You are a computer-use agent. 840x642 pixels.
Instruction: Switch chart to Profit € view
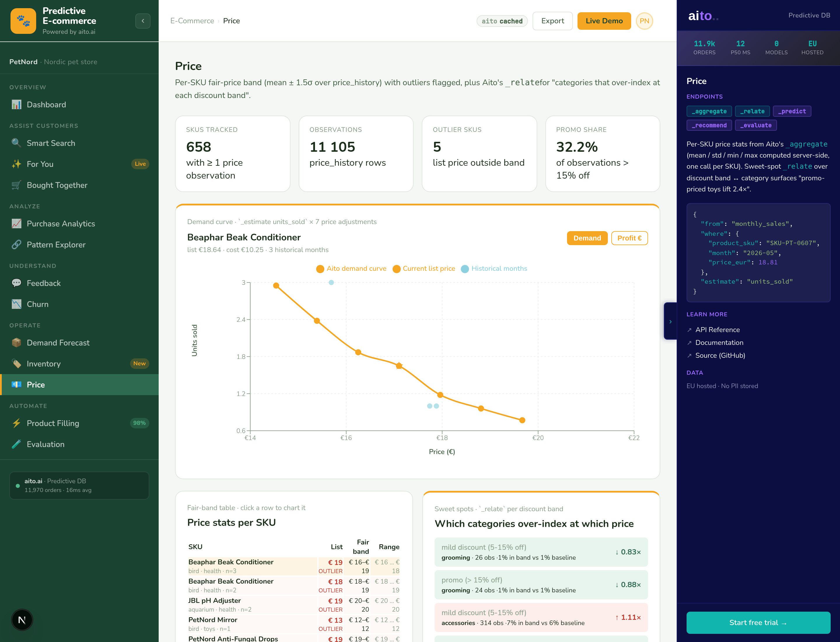tap(629, 238)
